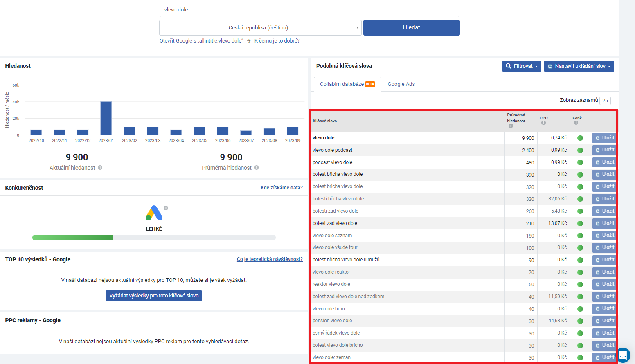Save keyword vlevo dole podcast
This screenshot has width=635, height=364.
[x=604, y=150]
